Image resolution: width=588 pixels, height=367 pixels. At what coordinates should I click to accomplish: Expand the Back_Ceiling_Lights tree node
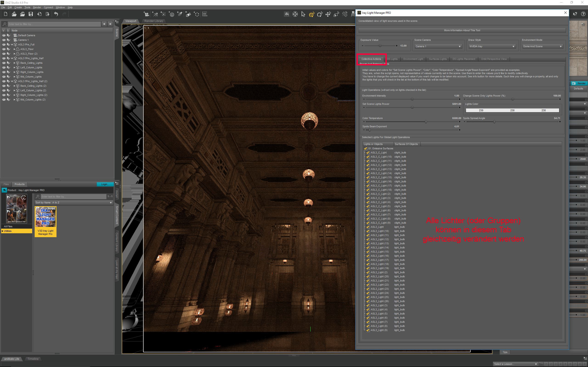(14, 63)
